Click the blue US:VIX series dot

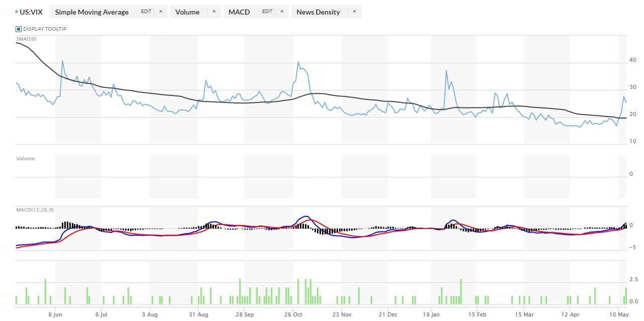[17, 12]
